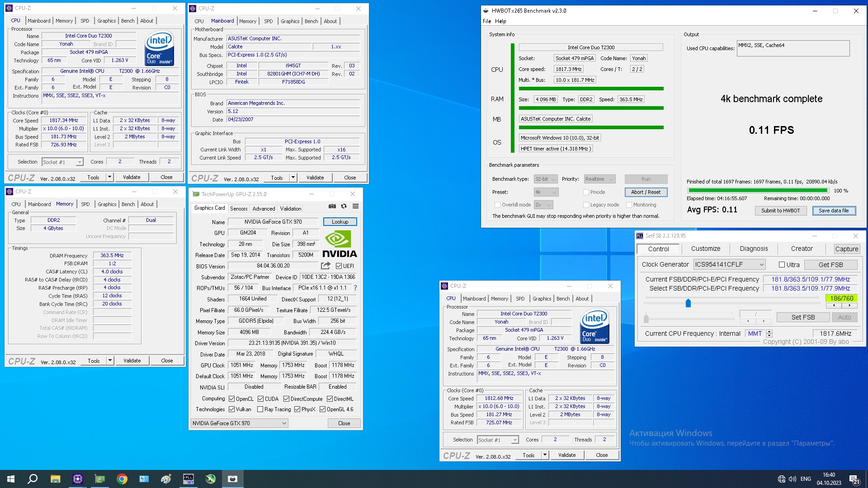
Task: Click the SetFSB title bar icon
Action: [x=640, y=236]
